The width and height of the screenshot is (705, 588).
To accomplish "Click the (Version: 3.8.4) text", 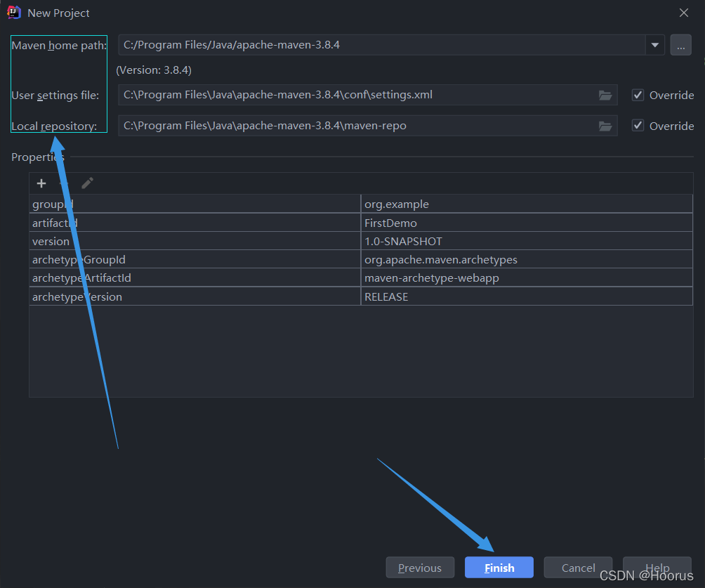I will tap(154, 70).
